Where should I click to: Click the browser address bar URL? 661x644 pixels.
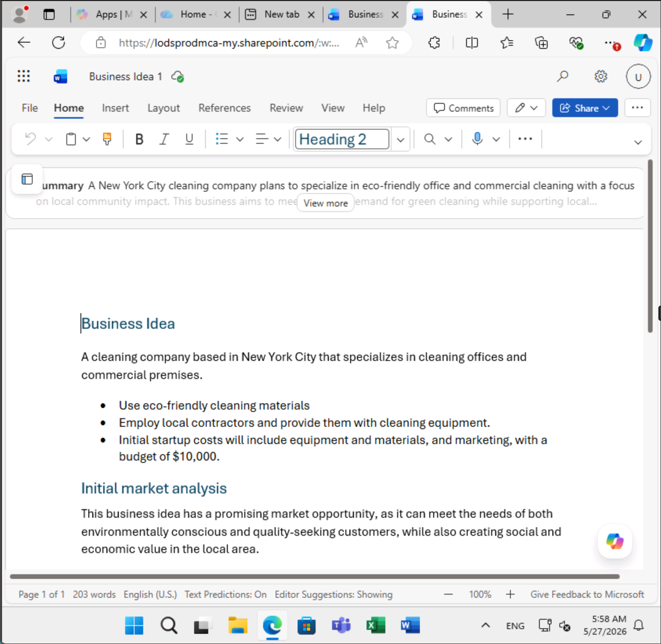point(229,43)
